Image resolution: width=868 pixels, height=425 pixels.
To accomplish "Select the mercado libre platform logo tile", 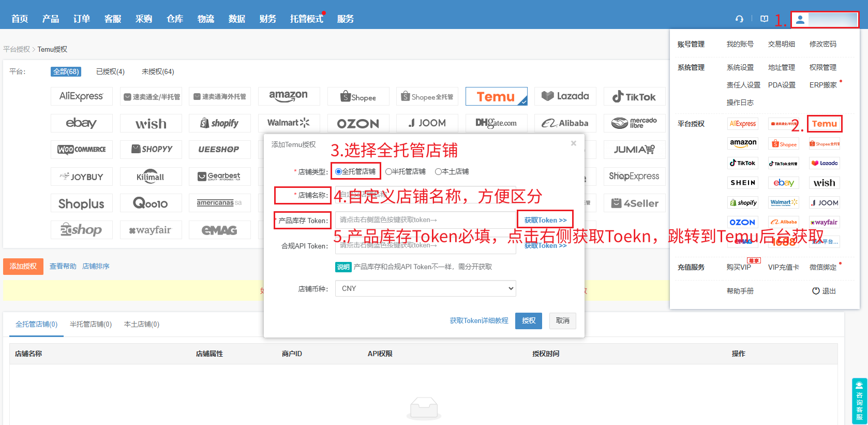I will tap(634, 123).
